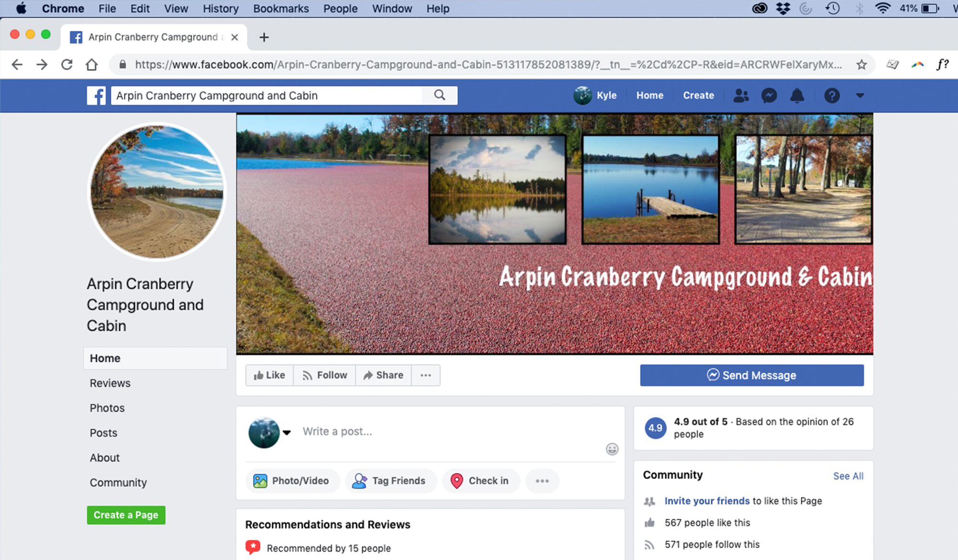
Task: Click the 4.9 rating badge
Action: pos(655,428)
